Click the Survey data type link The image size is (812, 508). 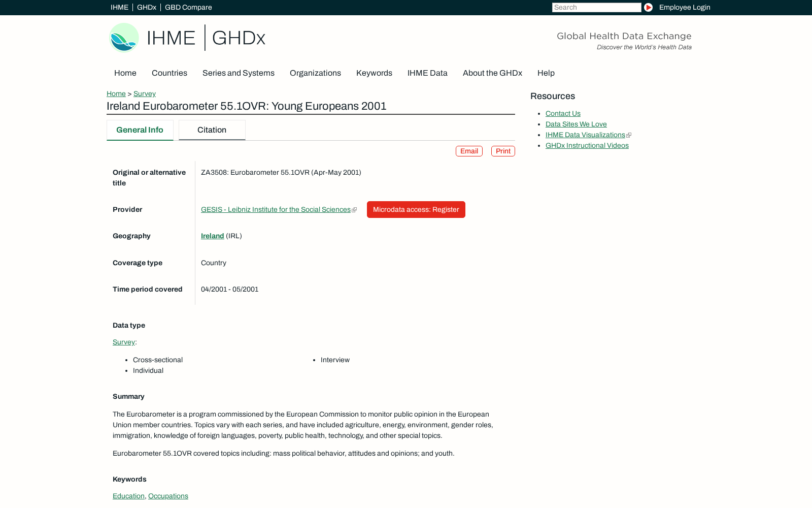click(x=124, y=342)
